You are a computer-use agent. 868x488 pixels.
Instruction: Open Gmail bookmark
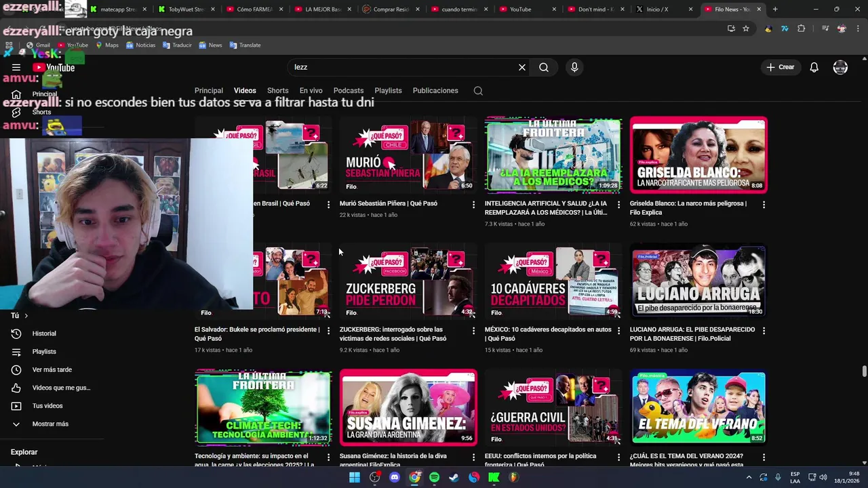click(38, 45)
